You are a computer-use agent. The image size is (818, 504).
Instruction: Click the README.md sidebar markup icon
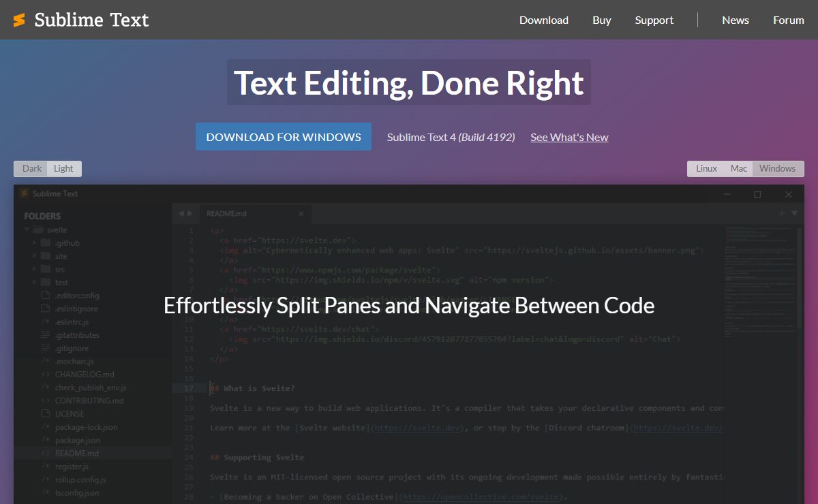(x=46, y=453)
